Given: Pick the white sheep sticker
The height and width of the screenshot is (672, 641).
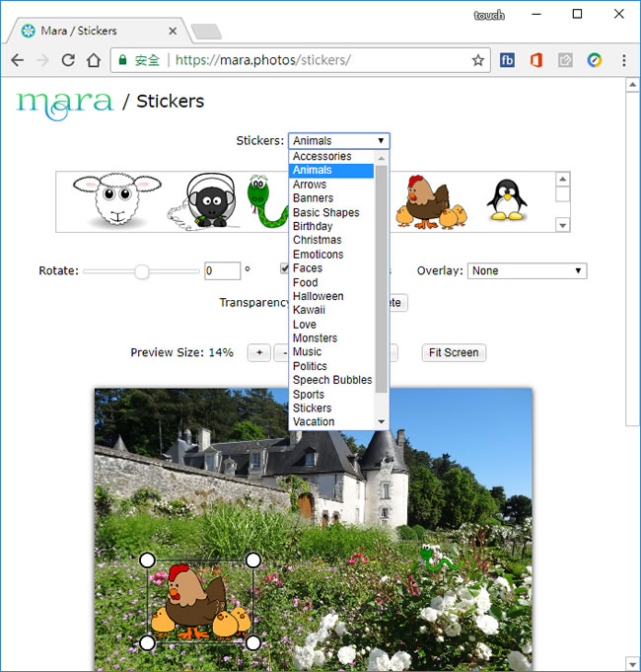Looking at the screenshot, I should tap(117, 200).
